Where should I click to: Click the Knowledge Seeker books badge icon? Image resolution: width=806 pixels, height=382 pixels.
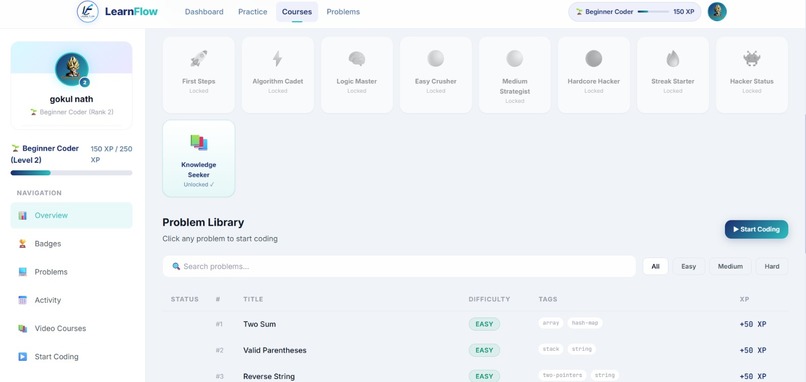click(x=199, y=142)
